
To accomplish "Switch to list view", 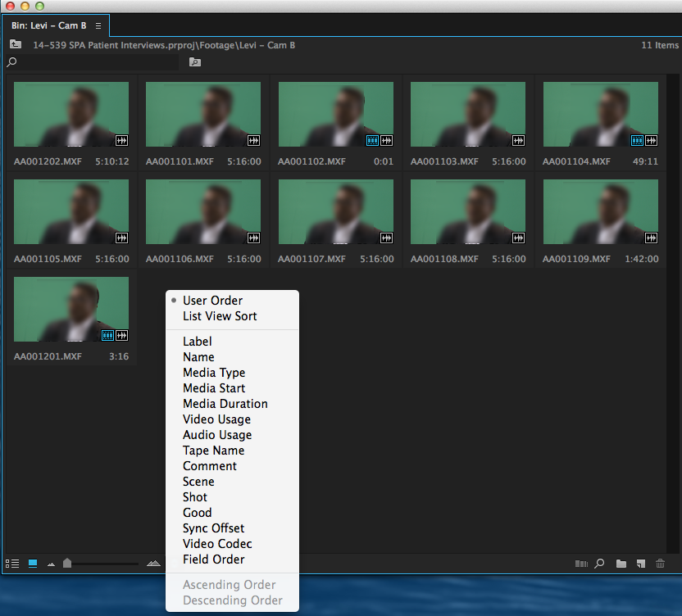I will (x=12, y=564).
